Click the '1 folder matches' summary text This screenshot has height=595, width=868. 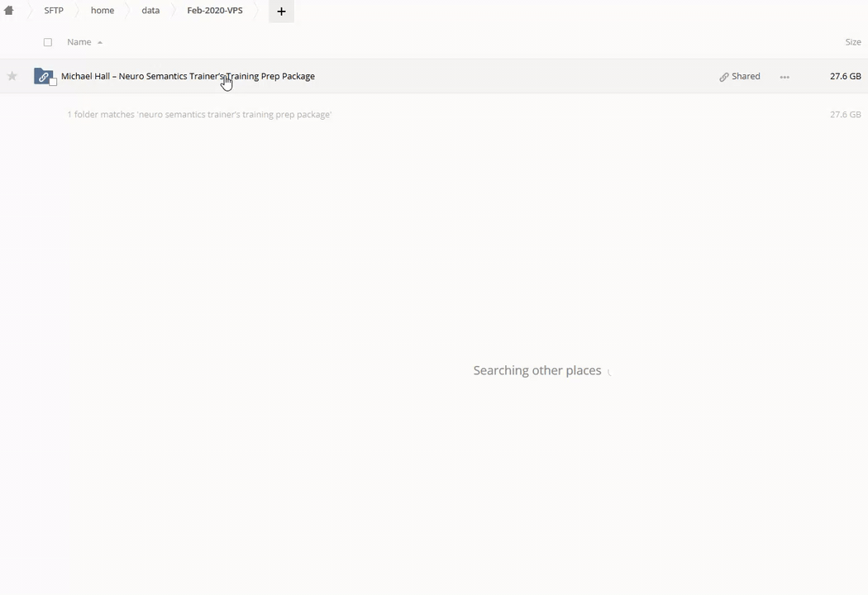coord(199,115)
